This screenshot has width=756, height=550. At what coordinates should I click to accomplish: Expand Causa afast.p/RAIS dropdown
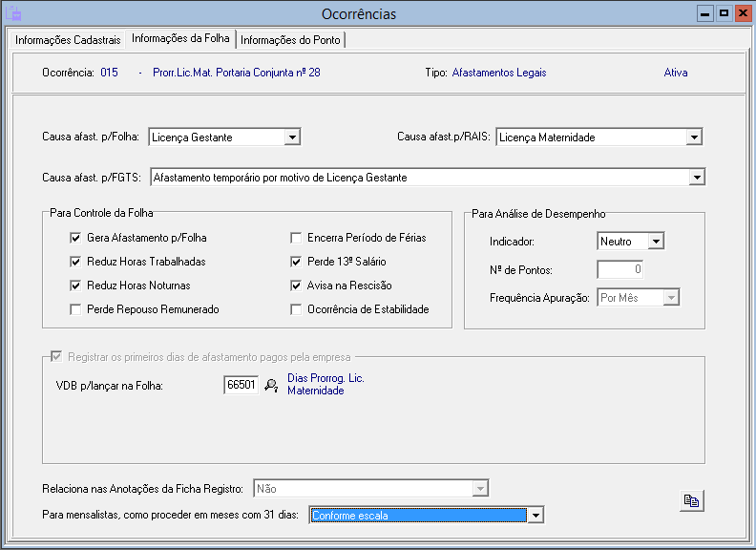click(x=694, y=137)
